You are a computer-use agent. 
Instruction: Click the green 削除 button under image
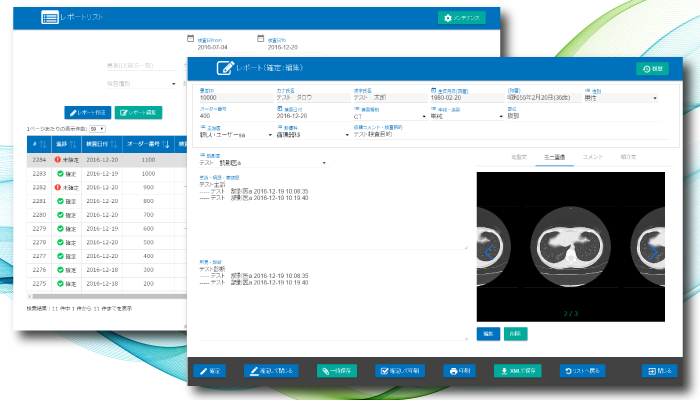pyautogui.click(x=514, y=333)
